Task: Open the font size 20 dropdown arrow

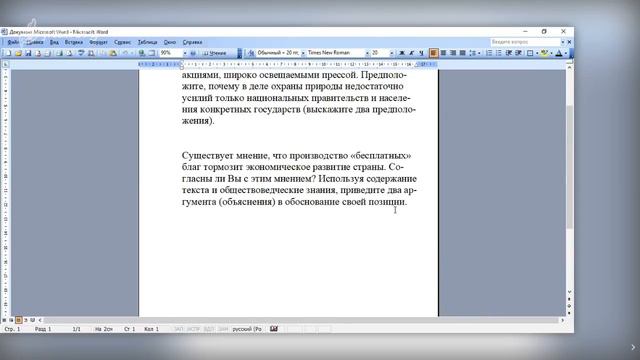Action: (x=391, y=53)
